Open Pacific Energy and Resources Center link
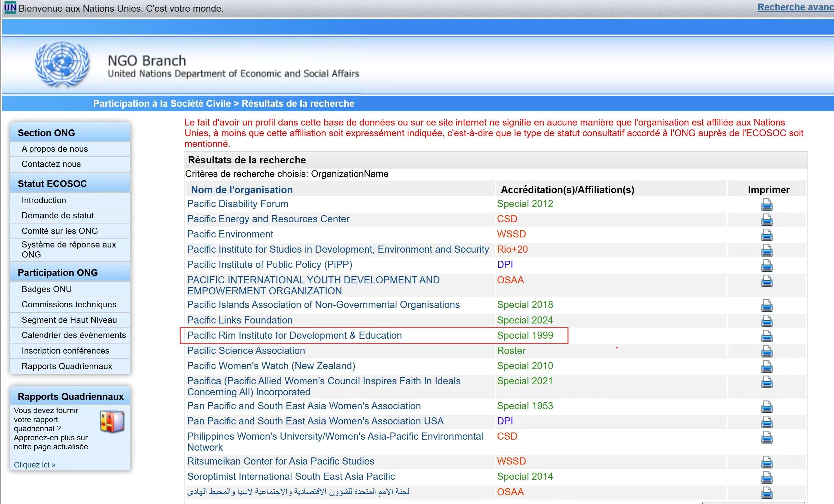Image resolution: width=834 pixels, height=504 pixels. (x=268, y=219)
